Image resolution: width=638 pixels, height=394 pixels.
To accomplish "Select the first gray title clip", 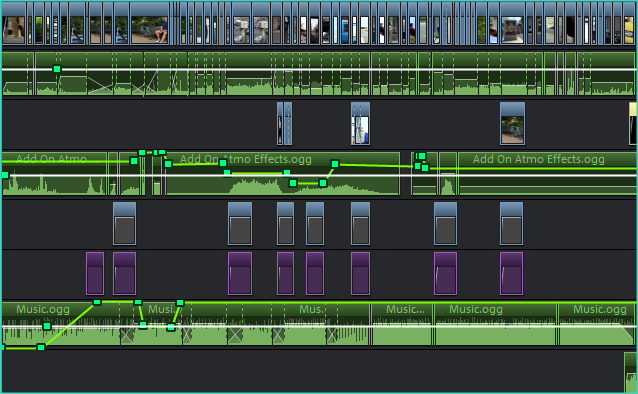I will point(125,223).
